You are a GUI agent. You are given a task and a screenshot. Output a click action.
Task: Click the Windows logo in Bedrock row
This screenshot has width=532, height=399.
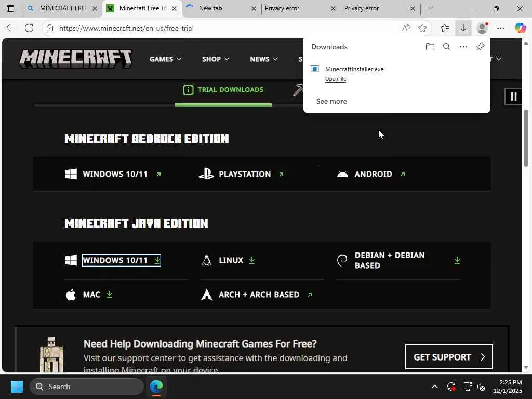click(x=71, y=174)
